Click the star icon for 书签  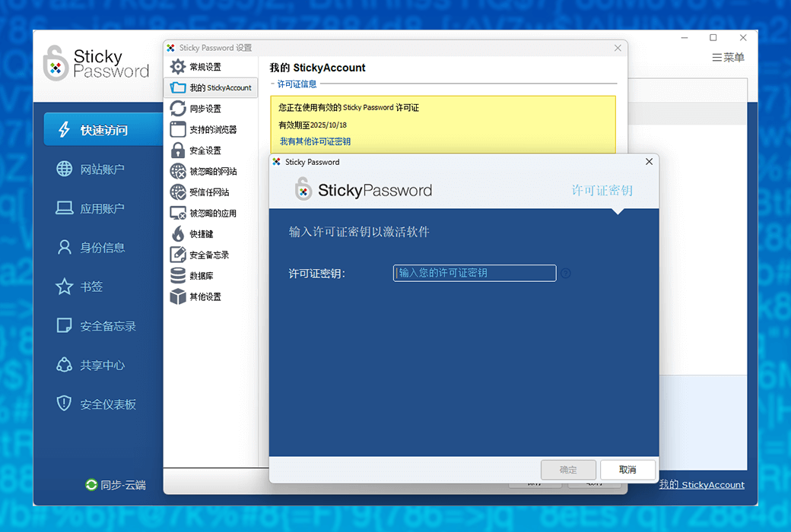(64, 287)
